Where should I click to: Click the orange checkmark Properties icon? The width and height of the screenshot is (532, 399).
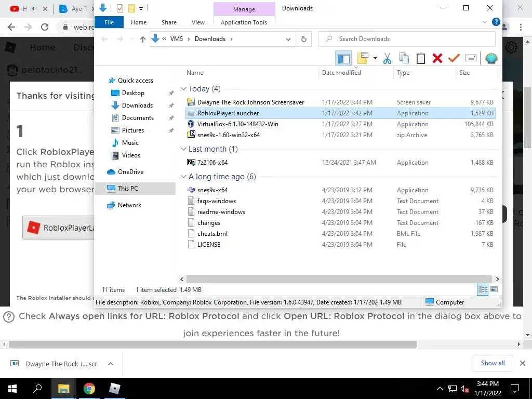pyautogui.click(x=454, y=58)
